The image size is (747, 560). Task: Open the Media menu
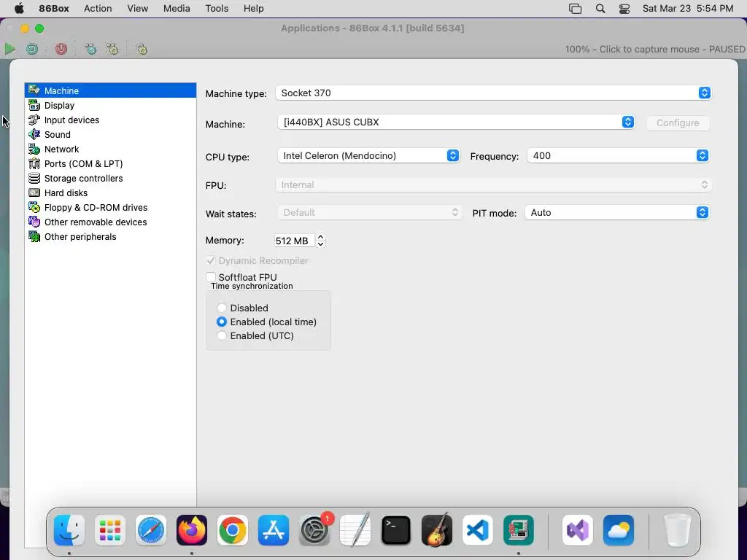[177, 9]
